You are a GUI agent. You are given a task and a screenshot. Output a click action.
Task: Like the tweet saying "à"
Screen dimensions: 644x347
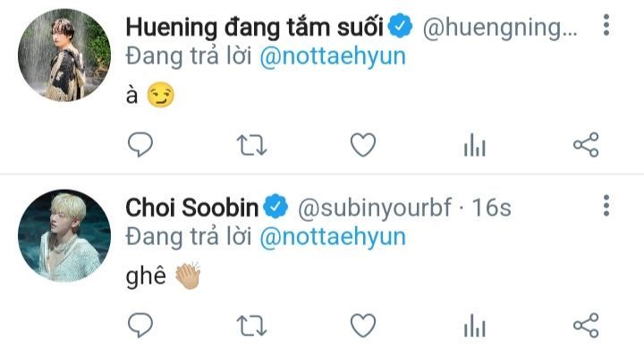(x=363, y=145)
